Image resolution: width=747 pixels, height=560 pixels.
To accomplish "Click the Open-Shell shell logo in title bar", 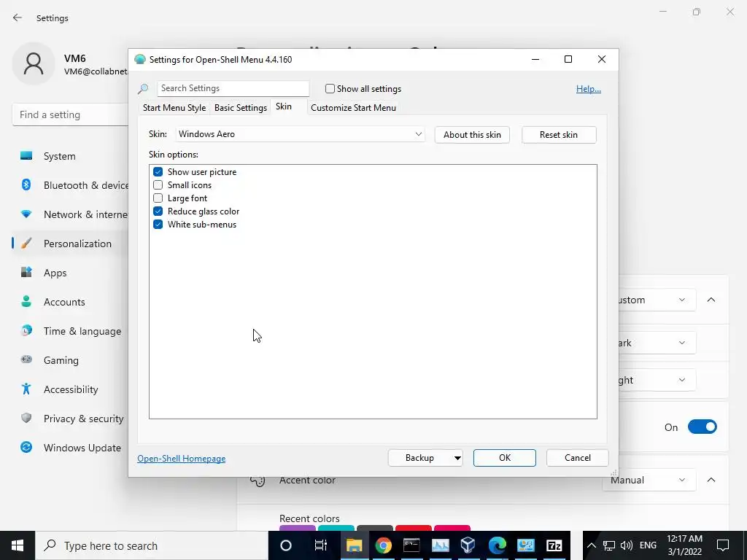I will click(x=139, y=60).
